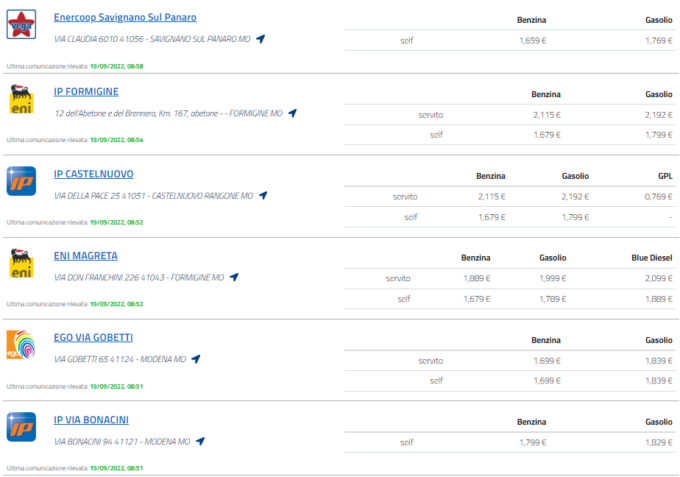Screen dimensions: 680x477
Task: Click IP FORMIGINE self Benzina price 1,679 €
Action: click(x=547, y=135)
